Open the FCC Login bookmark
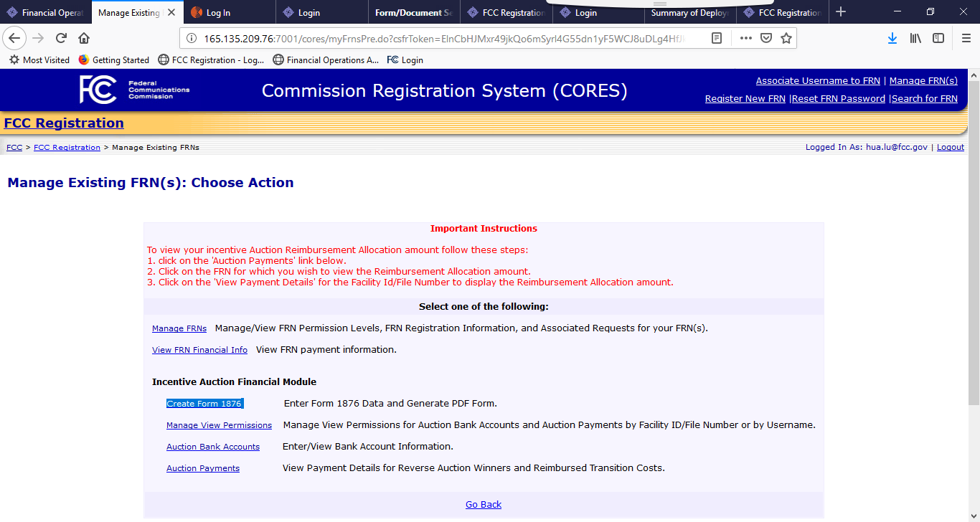The height and width of the screenshot is (522, 980). coord(405,60)
